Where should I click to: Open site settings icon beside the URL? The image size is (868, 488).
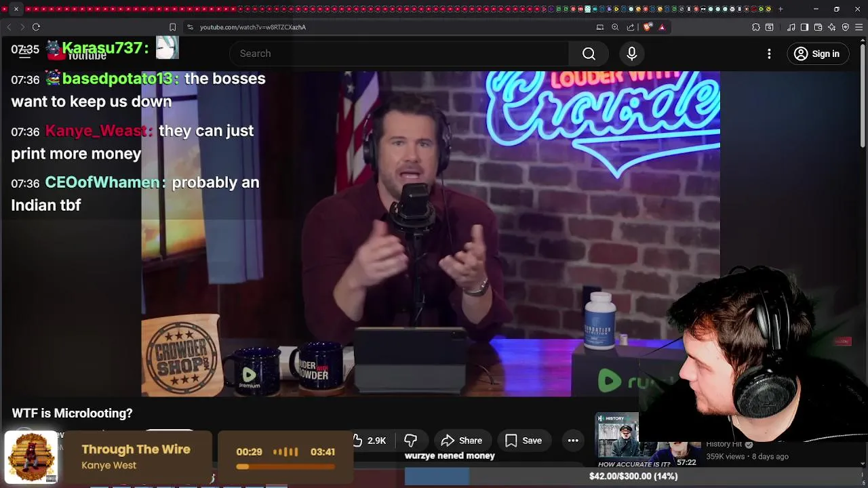[x=190, y=27]
